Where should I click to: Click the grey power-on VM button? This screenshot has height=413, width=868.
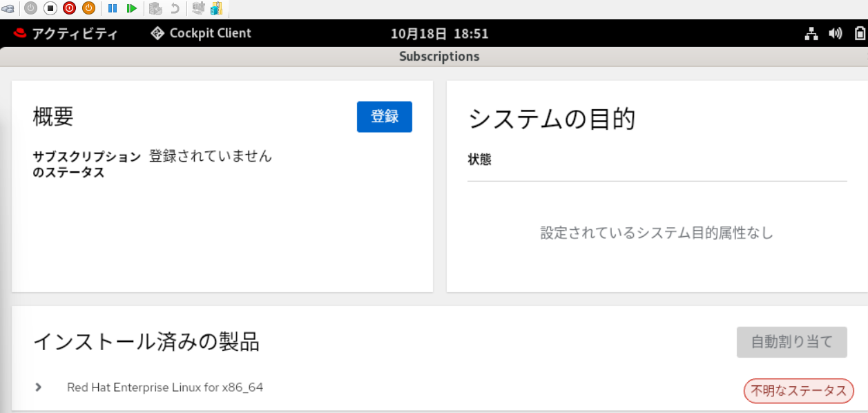(30, 9)
